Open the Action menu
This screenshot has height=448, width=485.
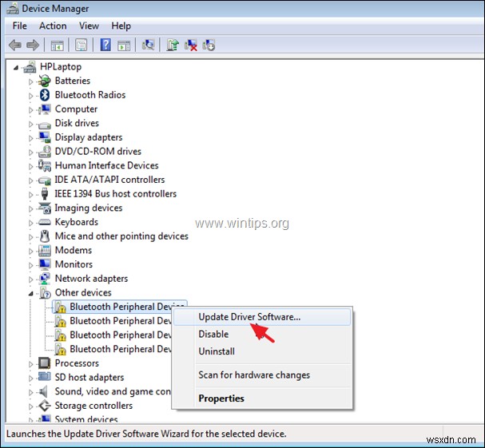(x=53, y=26)
